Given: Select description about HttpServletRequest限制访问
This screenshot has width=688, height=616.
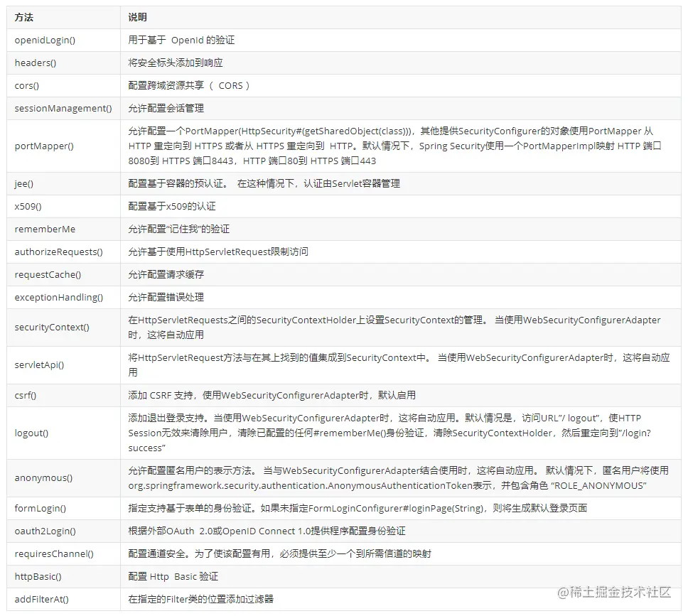Looking at the screenshot, I should pos(218,252).
